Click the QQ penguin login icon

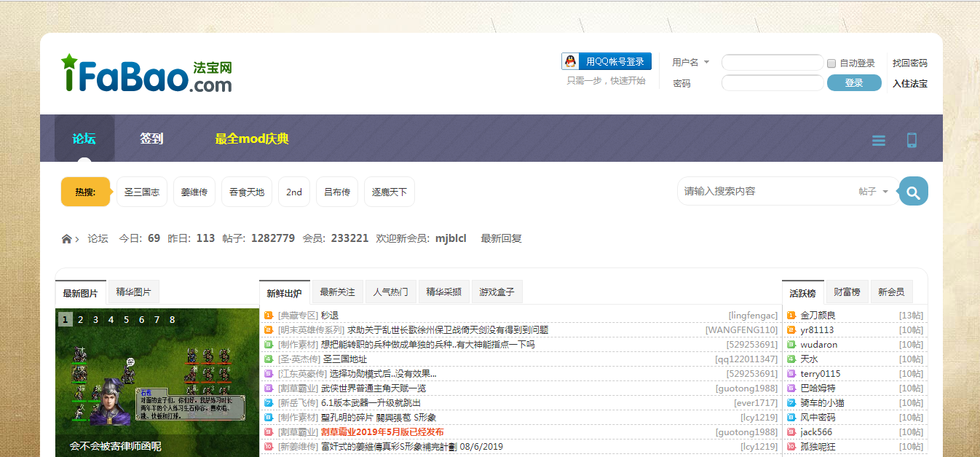click(x=572, y=62)
